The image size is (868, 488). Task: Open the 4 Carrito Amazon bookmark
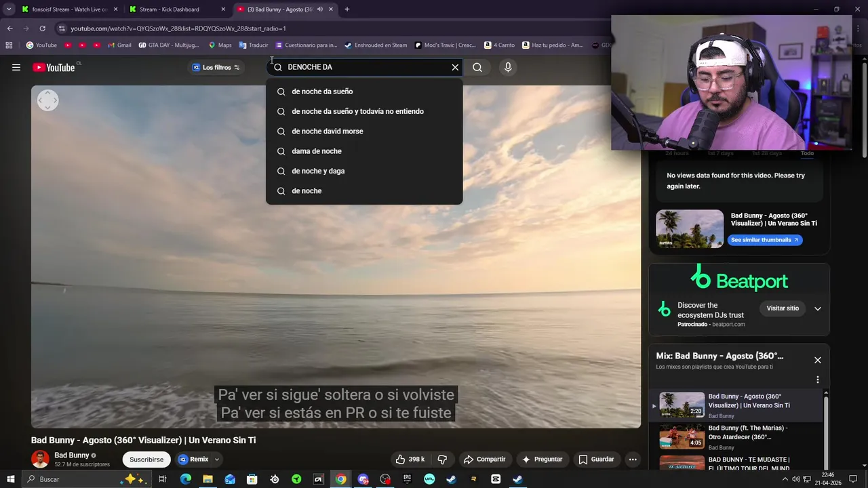(x=499, y=45)
